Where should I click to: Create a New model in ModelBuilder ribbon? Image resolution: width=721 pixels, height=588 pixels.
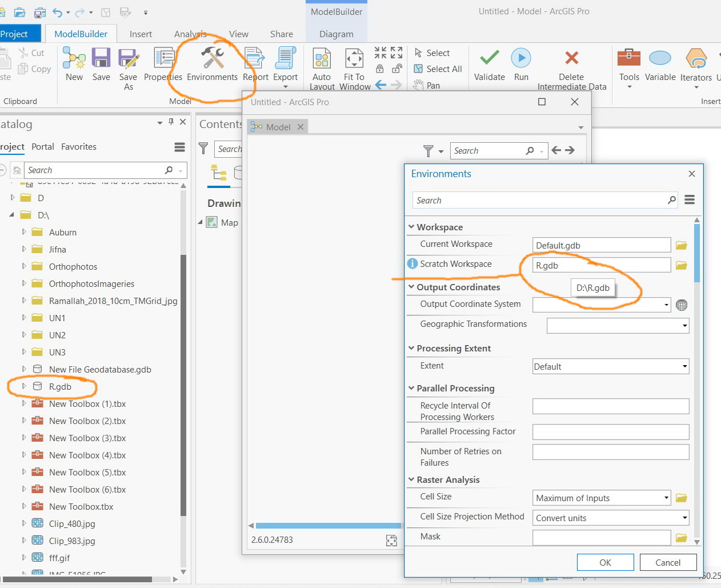click(74, 63)
